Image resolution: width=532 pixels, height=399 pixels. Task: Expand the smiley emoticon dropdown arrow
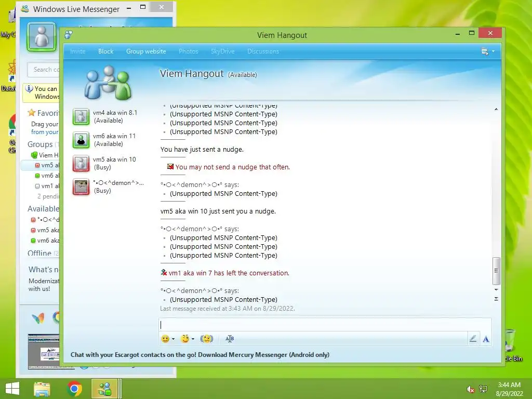tap(174, 339)
